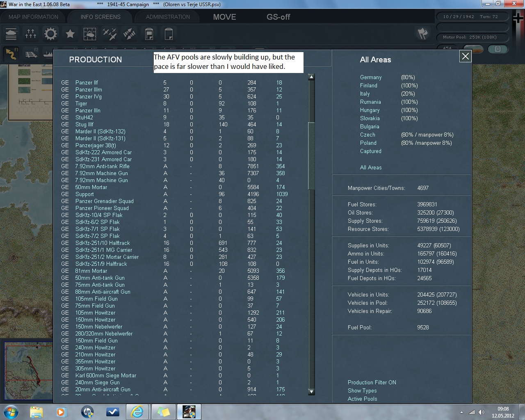Click the Panzerjager 38(t) row
The width and height of the screenshot is (525, 420).
[172, 145]
